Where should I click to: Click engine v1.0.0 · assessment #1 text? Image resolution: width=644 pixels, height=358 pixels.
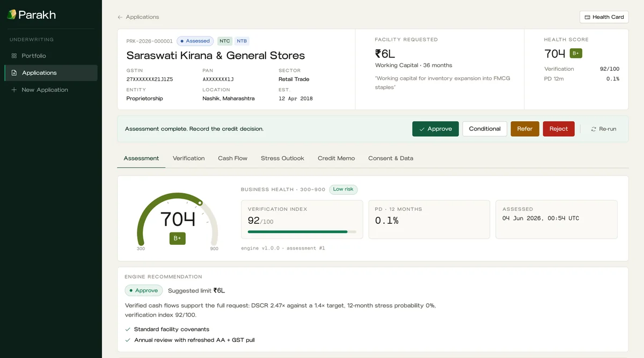tap(283, 249)
